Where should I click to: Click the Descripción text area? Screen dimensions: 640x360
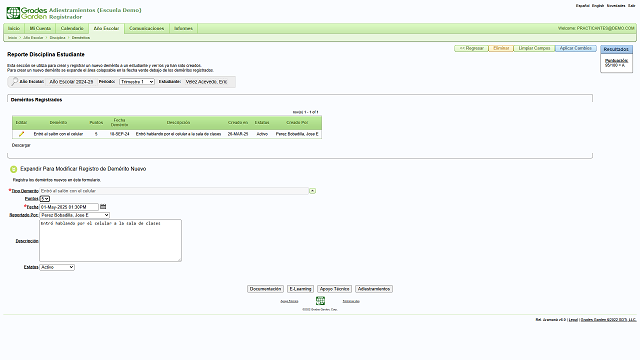tap(110, 240)
